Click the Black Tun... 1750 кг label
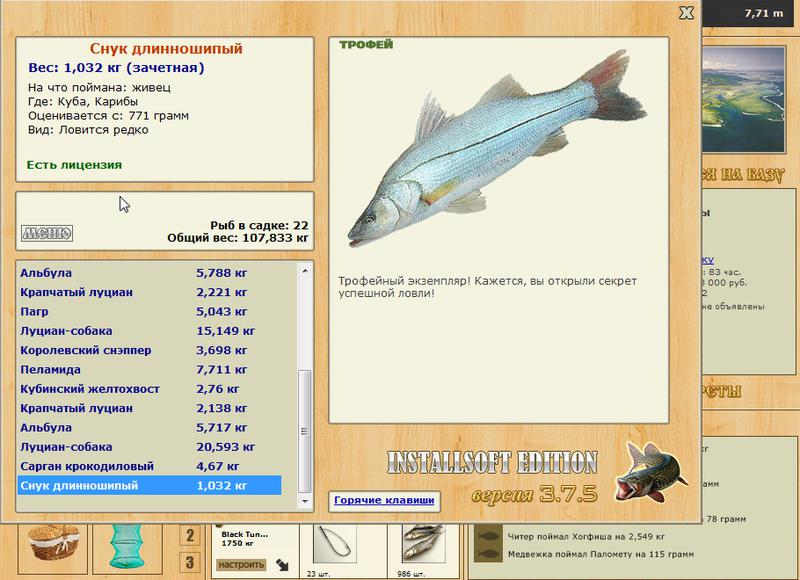Screen dimensions: 800x580 click(x=244, y=539)
